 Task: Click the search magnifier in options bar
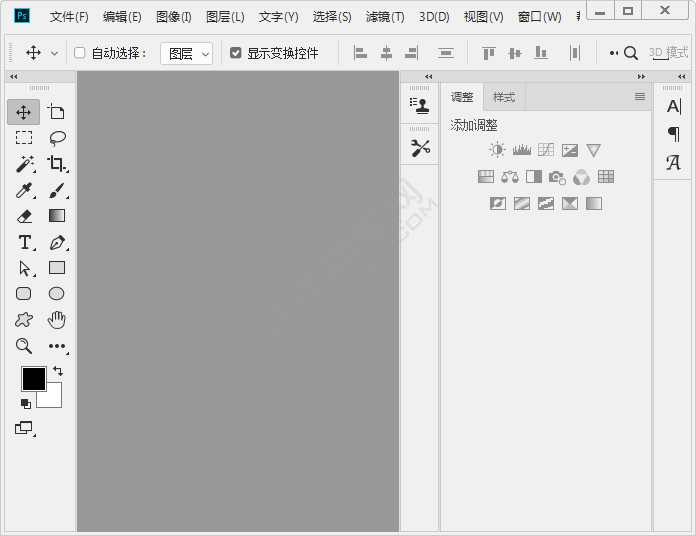631,53
